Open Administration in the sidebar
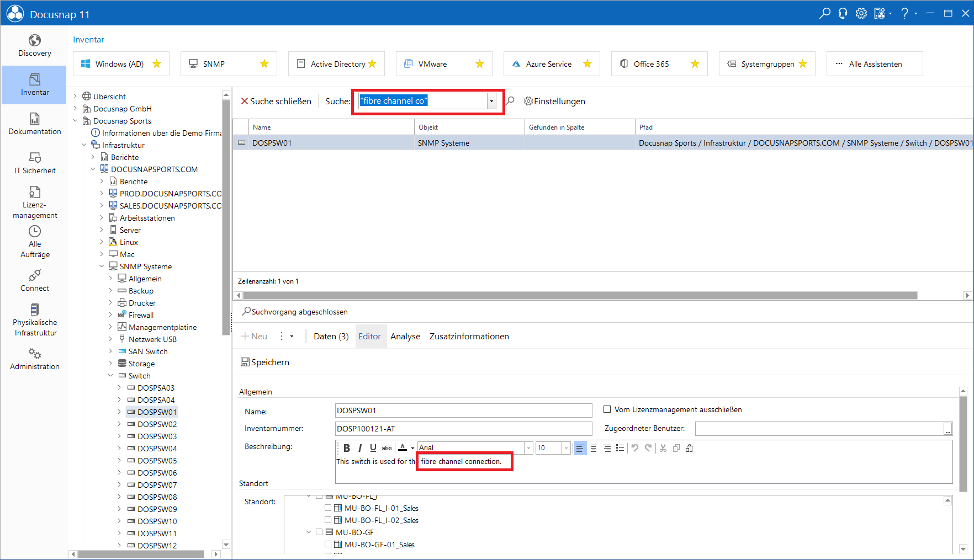974x560 pixels. pyautogui.click(x=34, y=359)
